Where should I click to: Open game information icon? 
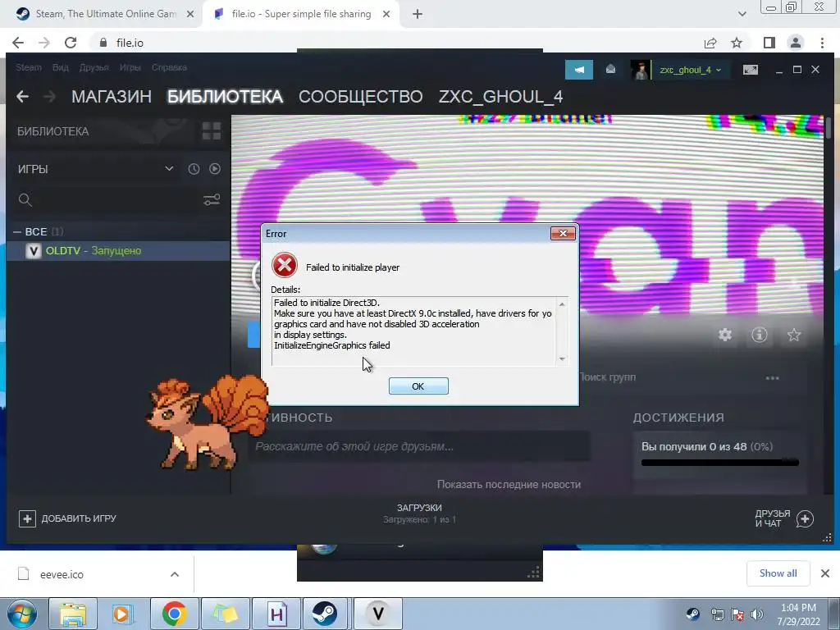(x=759, y=335)
